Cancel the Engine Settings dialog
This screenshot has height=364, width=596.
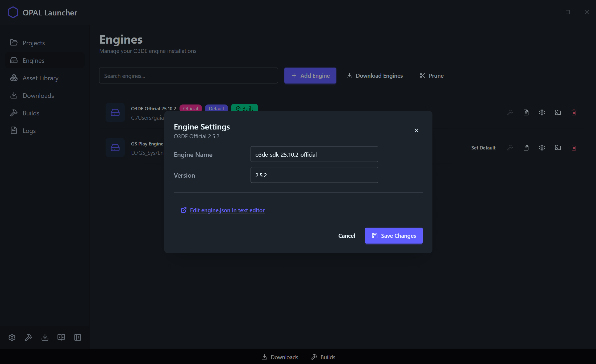(347, 236)
